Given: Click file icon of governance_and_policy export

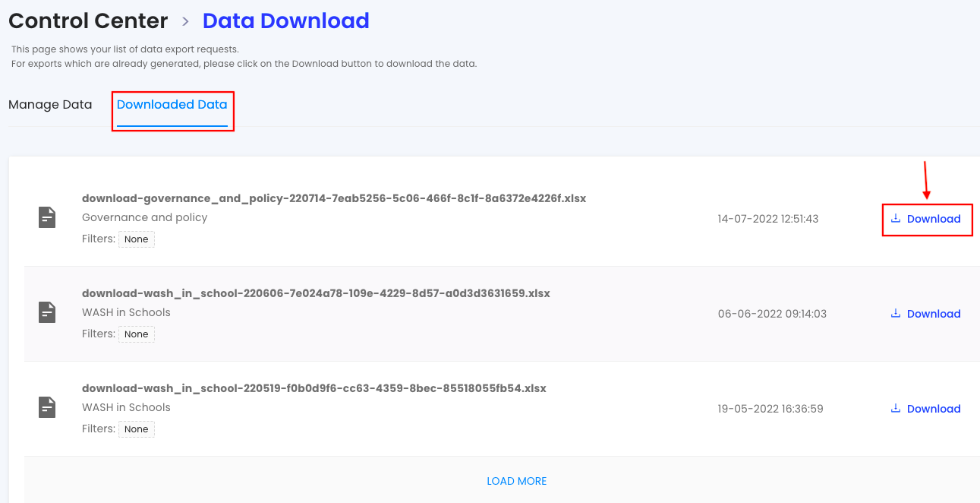Looking at the screenshot, I should 48,217.
